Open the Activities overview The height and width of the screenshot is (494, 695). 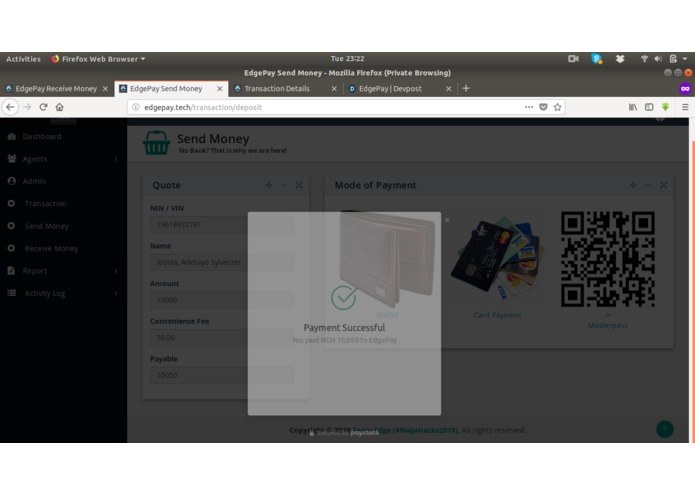(x=23, y=59)
